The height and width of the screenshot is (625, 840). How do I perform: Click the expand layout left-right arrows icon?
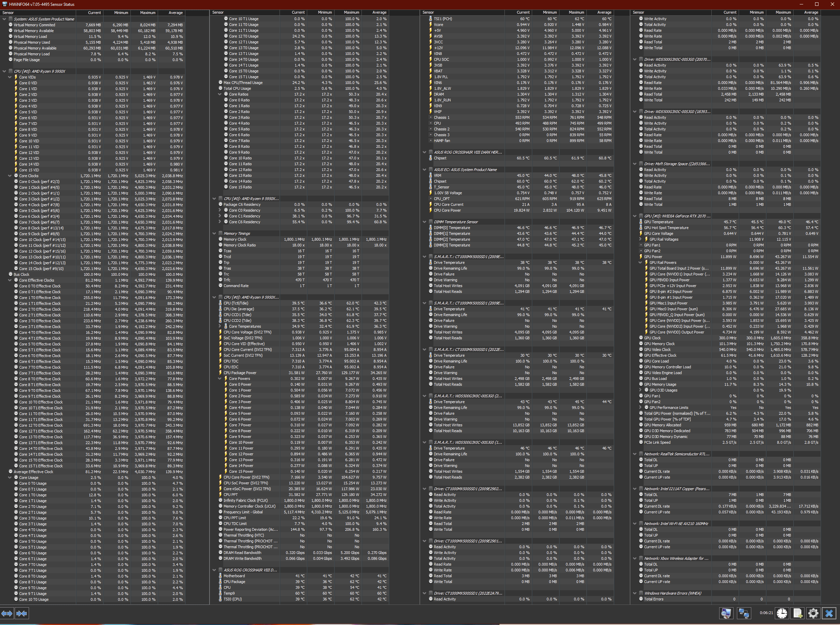7,613
